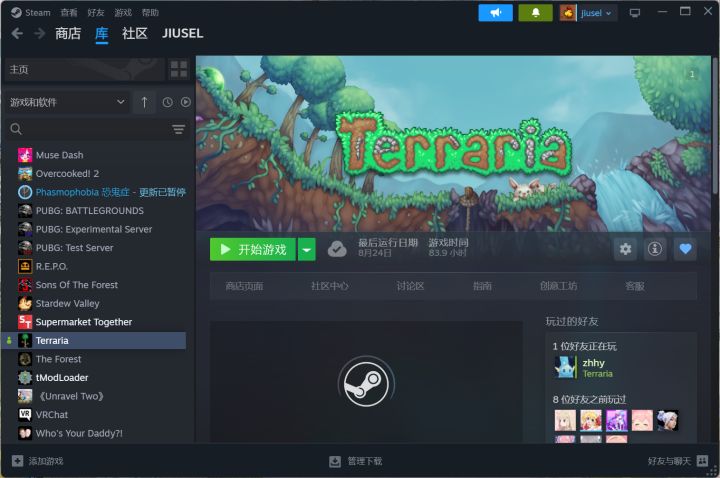This screenshot has width=720, height=478.
Task: Select PUBG: Test Server entry
Action: click(101, 247)
